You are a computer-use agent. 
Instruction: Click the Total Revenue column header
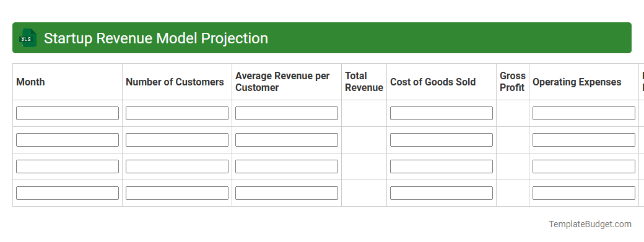364,82
